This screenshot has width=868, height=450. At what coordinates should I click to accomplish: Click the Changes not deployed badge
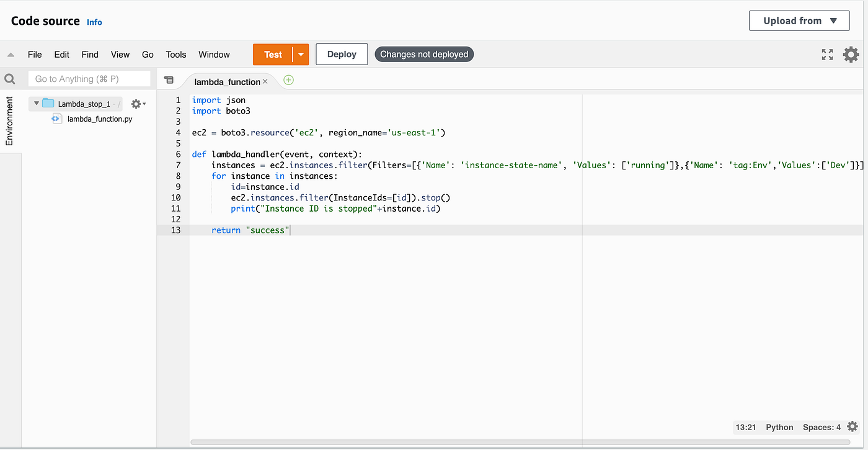click(424, 55)
